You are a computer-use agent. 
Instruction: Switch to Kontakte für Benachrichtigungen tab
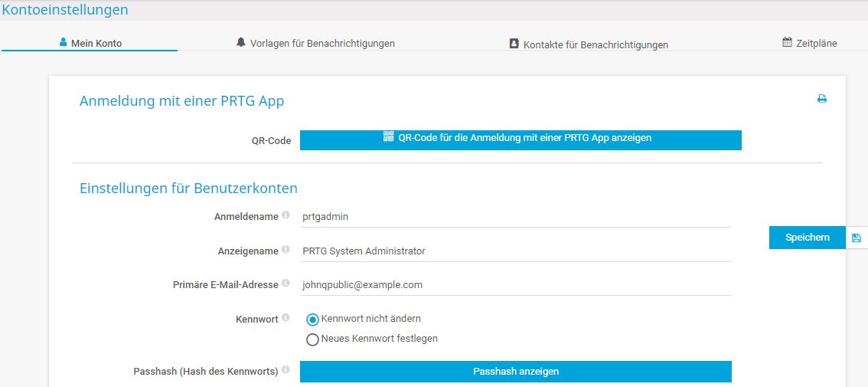[x=589, y=44]
